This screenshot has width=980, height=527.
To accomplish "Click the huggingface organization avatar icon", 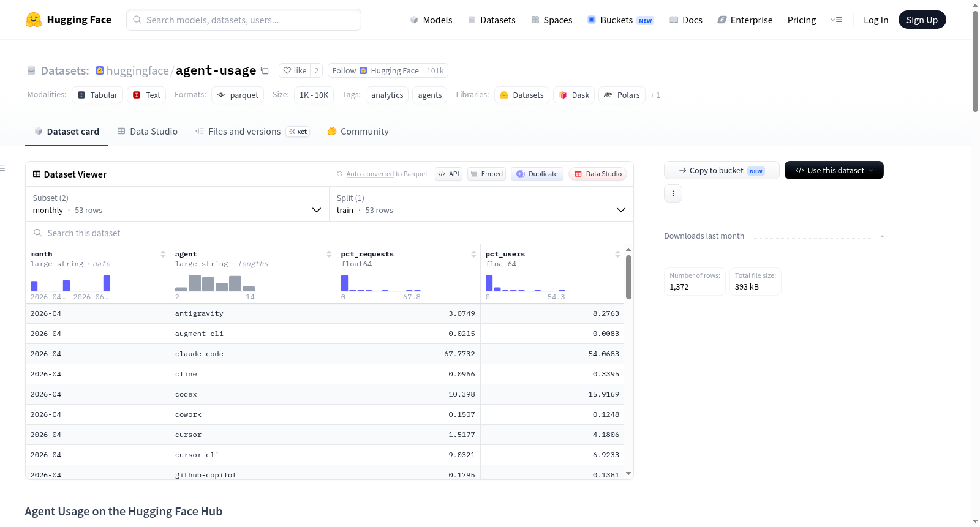I will point(100,70).
